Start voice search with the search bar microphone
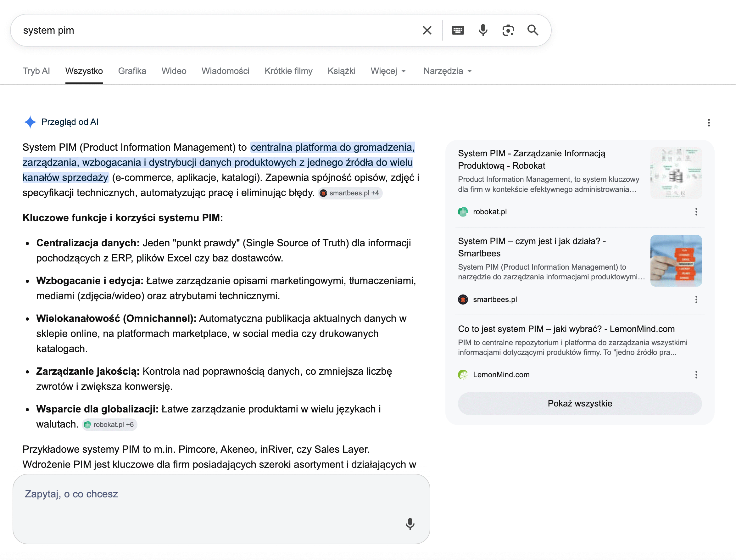Viewport: 736px width, 560px height. [x=483, y=30]
